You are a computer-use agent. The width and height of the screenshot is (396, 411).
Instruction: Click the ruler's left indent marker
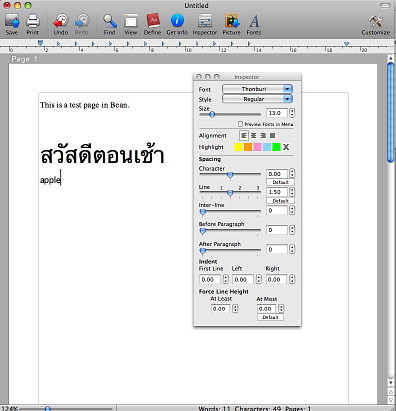41,43
